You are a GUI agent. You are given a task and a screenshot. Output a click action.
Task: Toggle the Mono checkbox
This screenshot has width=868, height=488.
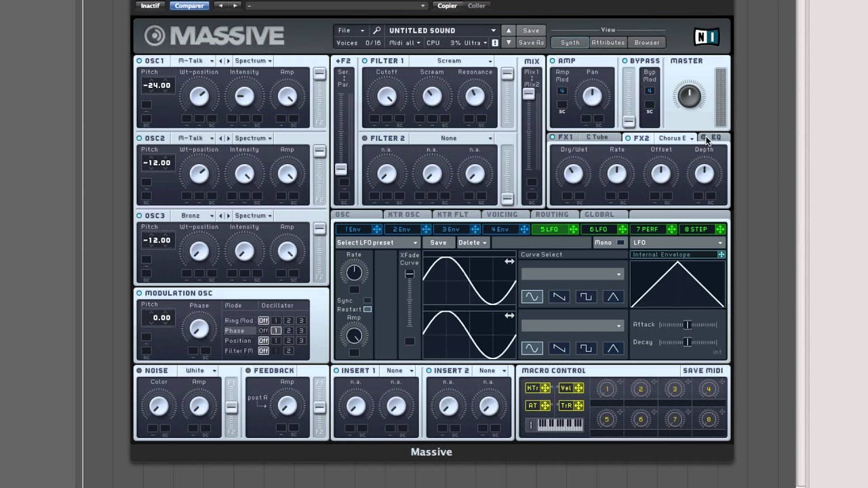click(620, 243)
